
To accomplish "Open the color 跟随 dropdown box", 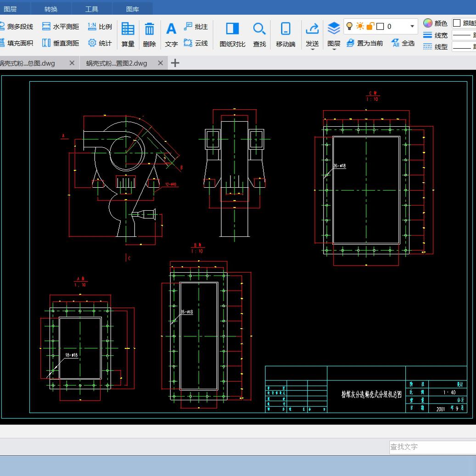I will click(464, 23).
